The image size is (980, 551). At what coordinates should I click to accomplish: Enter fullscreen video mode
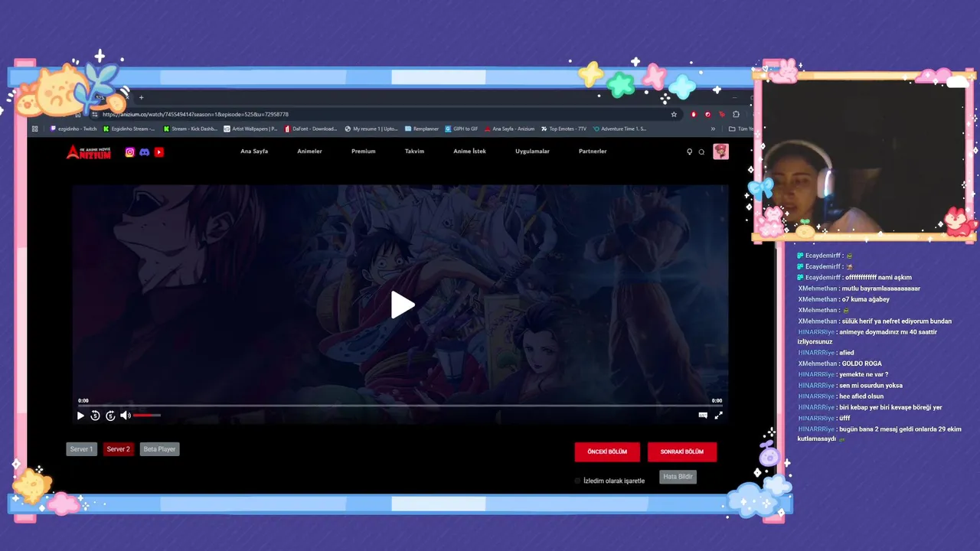coord(718,416)
